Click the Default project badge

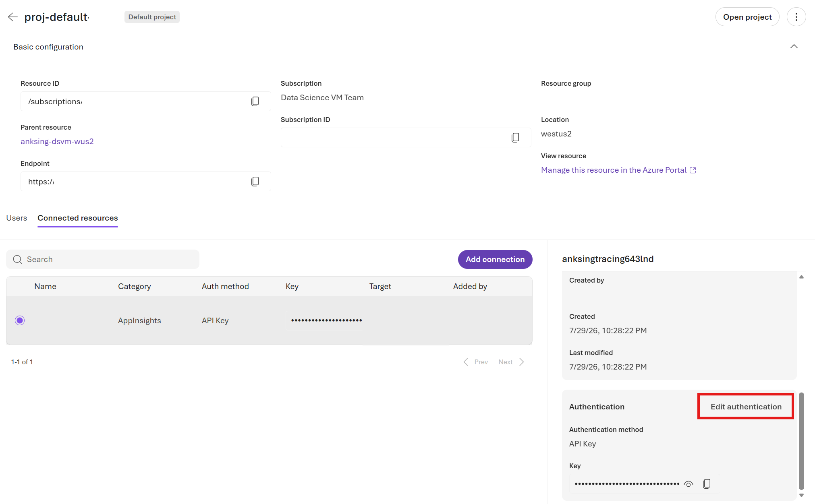[x=152, y=17]
